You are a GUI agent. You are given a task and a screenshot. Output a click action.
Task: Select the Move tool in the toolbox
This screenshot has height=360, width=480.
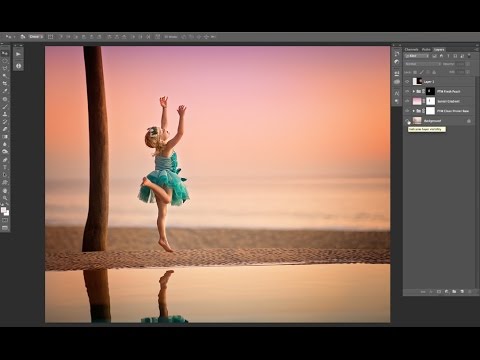tap(5, 53)
